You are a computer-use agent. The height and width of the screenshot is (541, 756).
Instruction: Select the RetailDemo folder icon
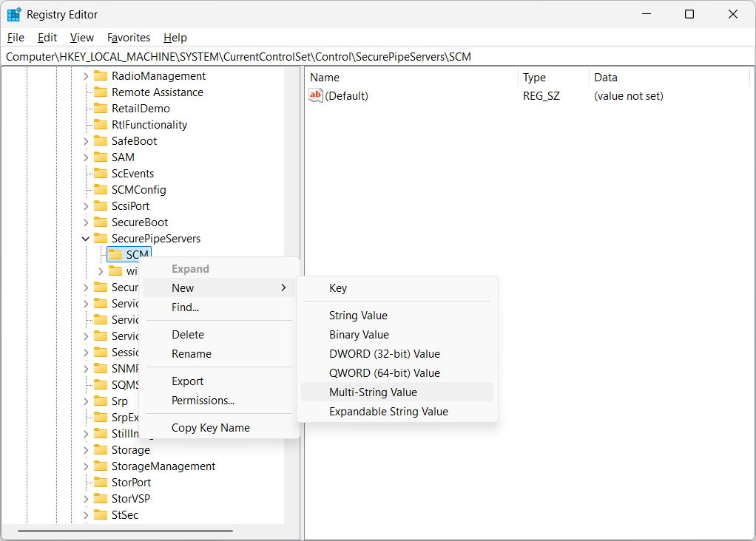coord(101,109)
